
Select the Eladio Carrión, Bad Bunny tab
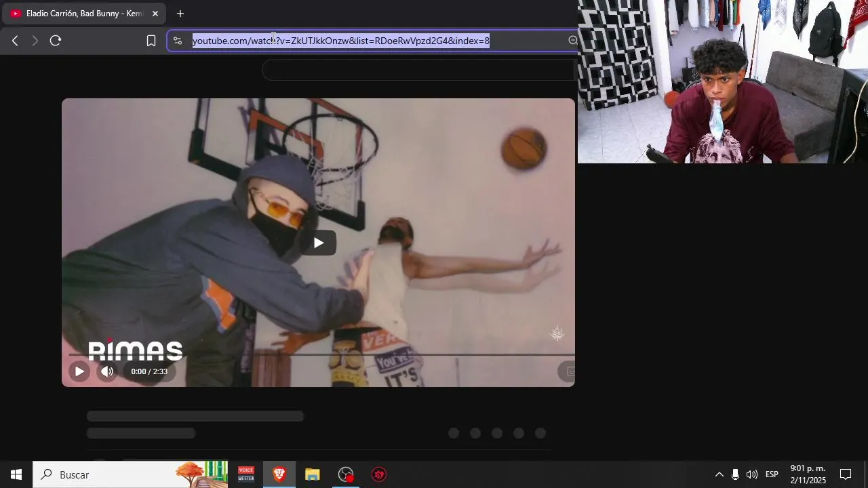click(83, 14)
